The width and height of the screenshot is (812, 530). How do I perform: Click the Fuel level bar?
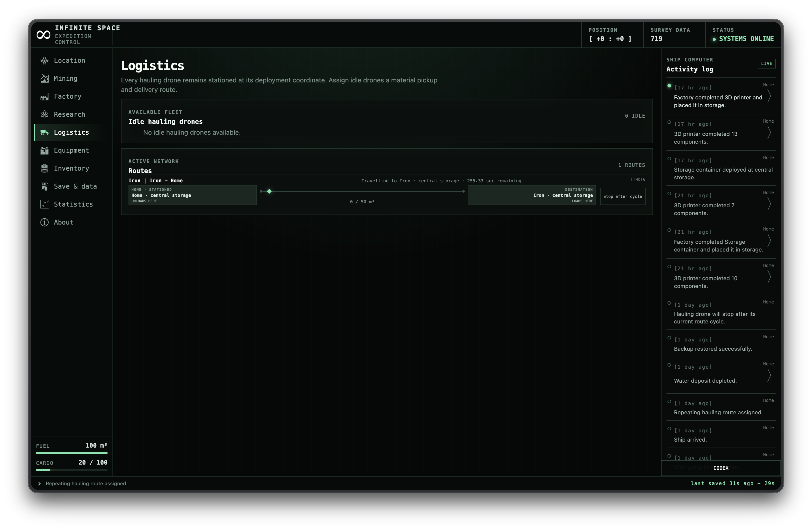tap(72, 453)
